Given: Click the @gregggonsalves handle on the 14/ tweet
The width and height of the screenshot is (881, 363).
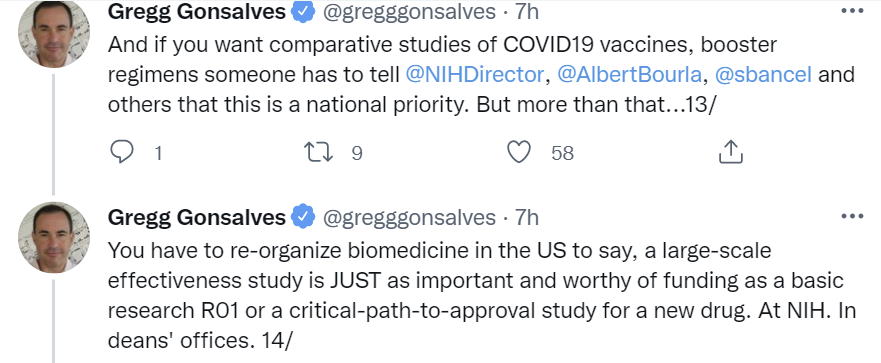Looking at the screenshot, I should [x=408, y=217].
